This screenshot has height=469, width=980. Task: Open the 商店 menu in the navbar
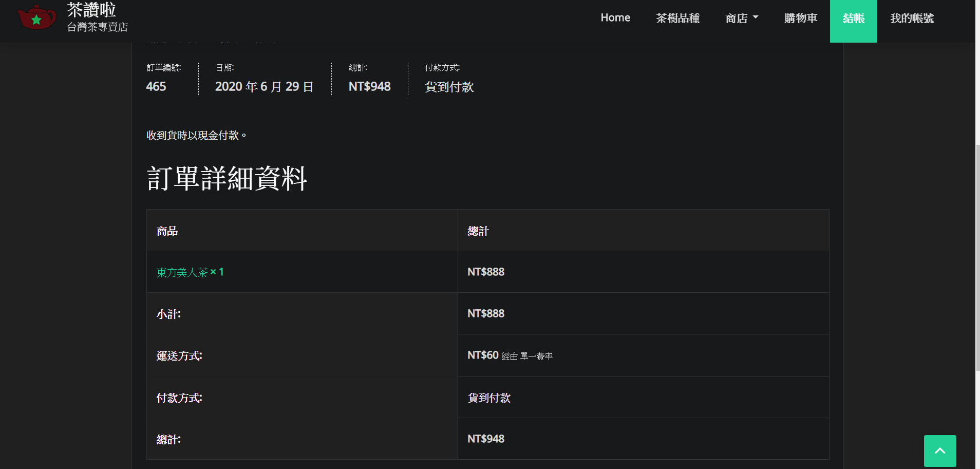coord(737,18)
